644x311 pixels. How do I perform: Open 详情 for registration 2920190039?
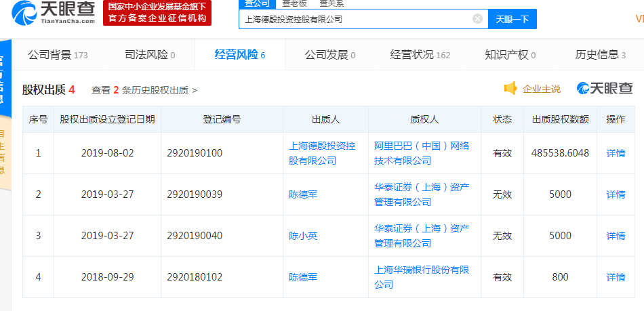pos(616,194)
